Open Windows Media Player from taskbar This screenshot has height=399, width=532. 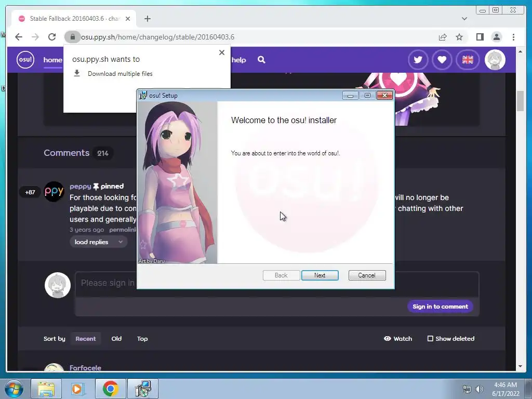77,389
